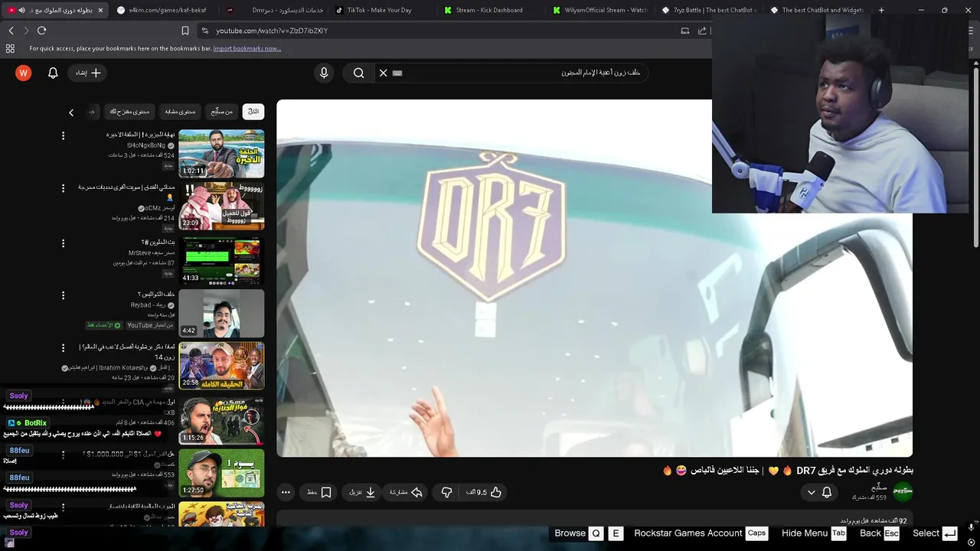This screenshot has width=980, height=551.
Task: Reload the YouTube page
Action: (41, 31)
